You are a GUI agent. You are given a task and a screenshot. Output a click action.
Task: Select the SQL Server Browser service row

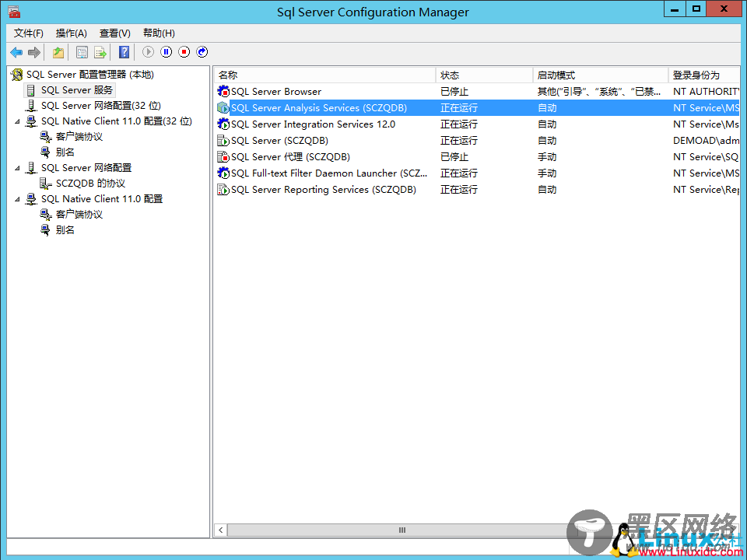tap(477, 92)
